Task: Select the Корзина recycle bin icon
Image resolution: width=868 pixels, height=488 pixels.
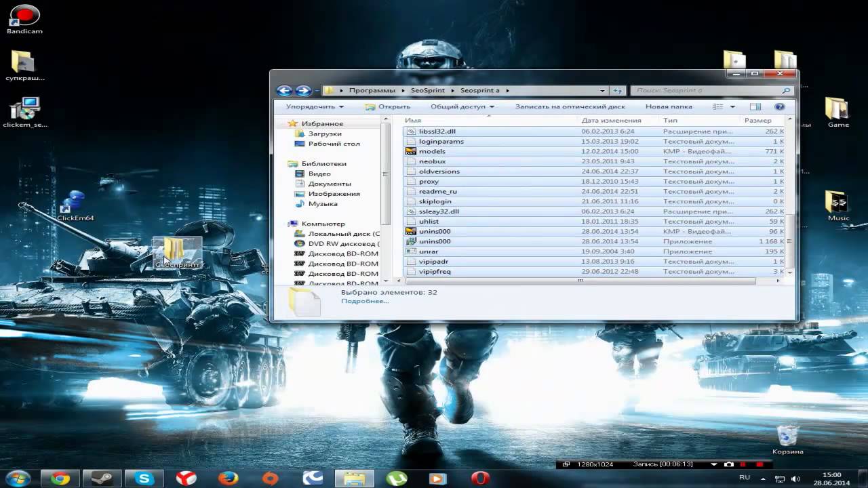Action: point(787,440)
